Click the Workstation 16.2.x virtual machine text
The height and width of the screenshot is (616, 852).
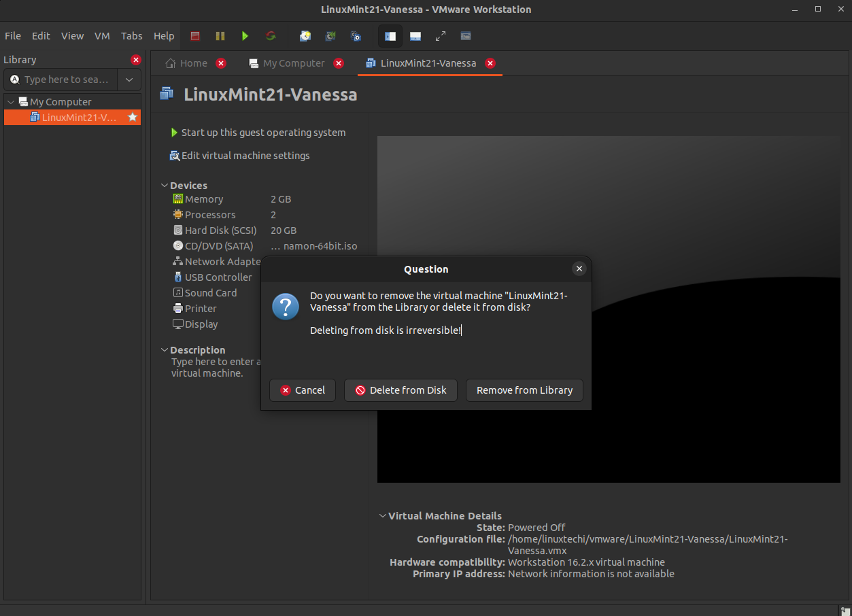tap(586, 562)
